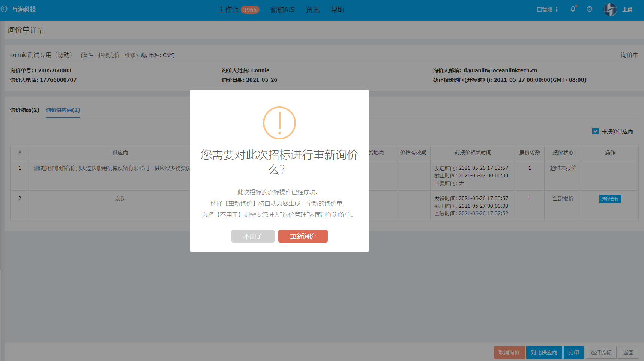Click the 对比供应商 button
The width and height of the screenshot is (644, 361).
click(544, 352)
